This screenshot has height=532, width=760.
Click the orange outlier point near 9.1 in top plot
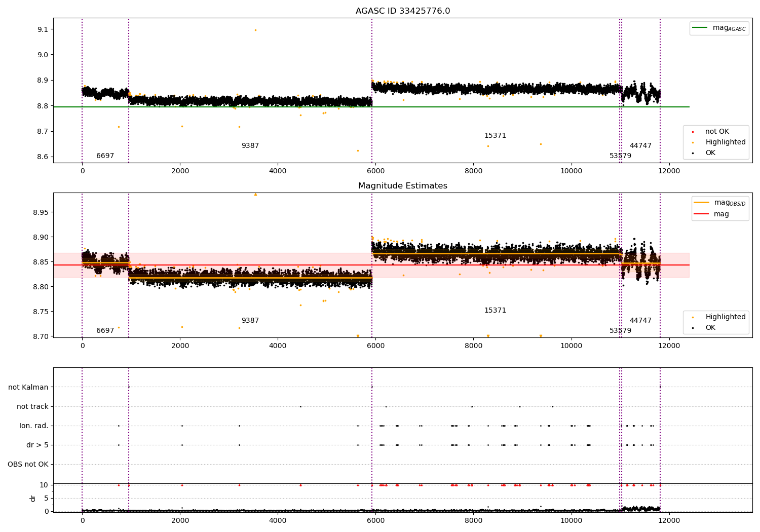click(255, 30)
